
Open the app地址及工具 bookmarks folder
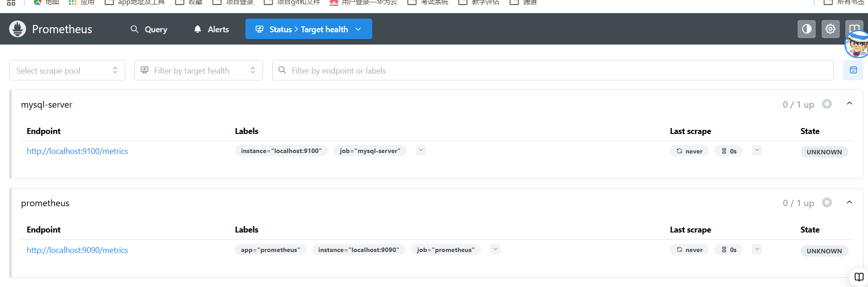(x=135, y=2)
